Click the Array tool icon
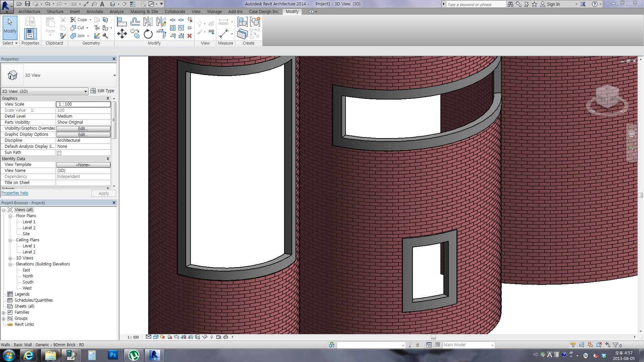Viewport: 644px width, 362px height. coord(173,28)
